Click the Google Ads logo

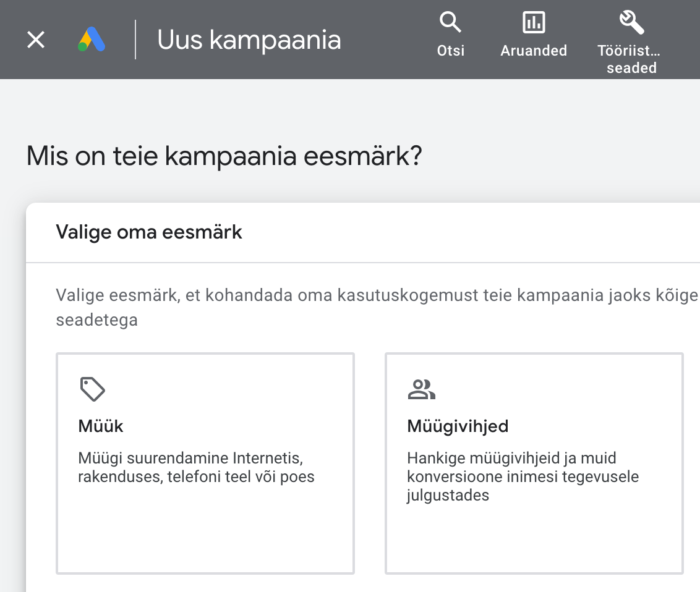point(92,40)
